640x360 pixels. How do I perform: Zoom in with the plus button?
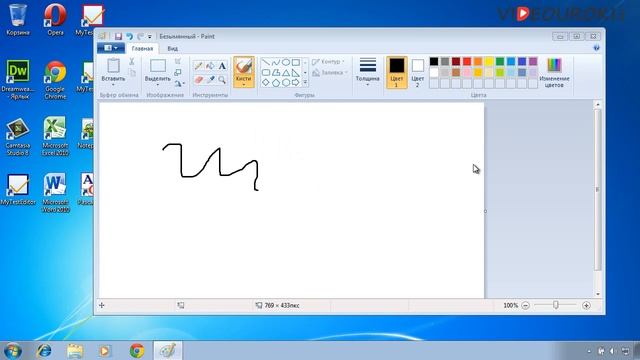coord(586,305)
